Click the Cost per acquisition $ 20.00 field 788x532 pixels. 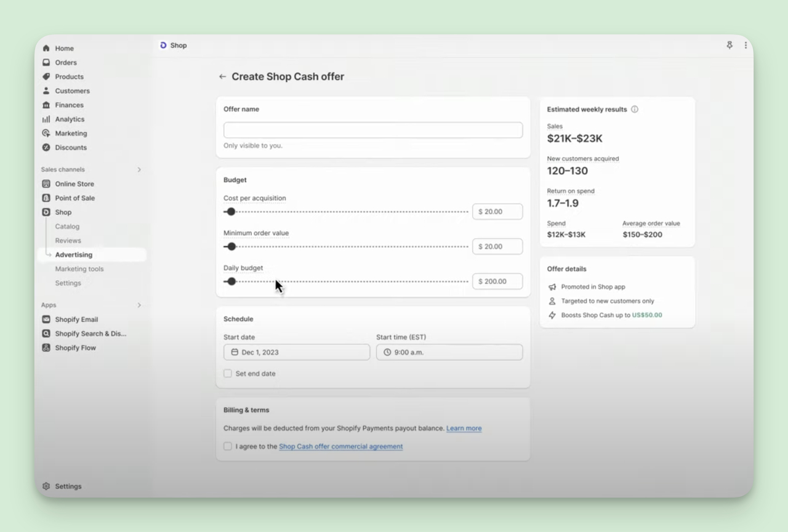[497, 211]
